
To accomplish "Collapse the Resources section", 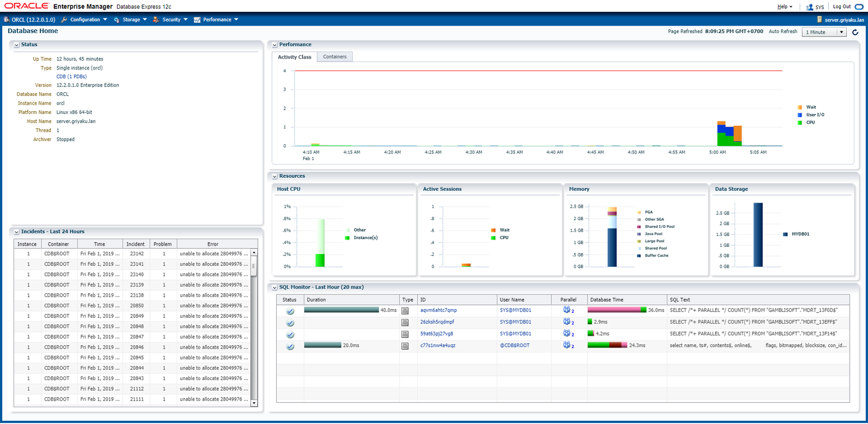I will coord(275,176).
